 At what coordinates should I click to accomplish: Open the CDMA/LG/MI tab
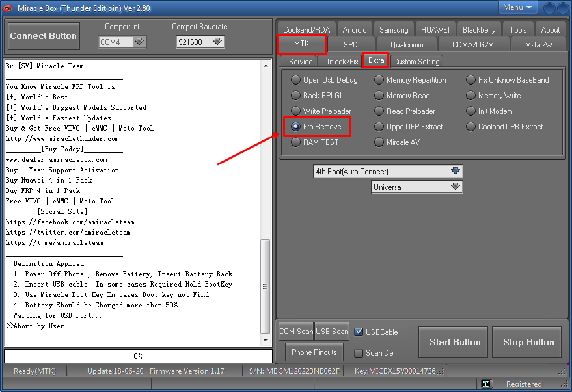coord(474,44)
